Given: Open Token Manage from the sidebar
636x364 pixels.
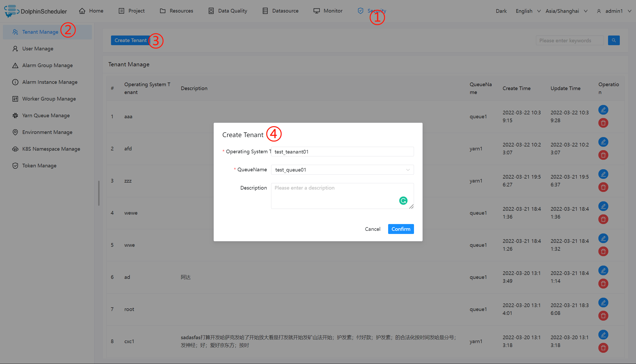Looking at the screenshot, I should pyautogui.click(x=39, y=166).
